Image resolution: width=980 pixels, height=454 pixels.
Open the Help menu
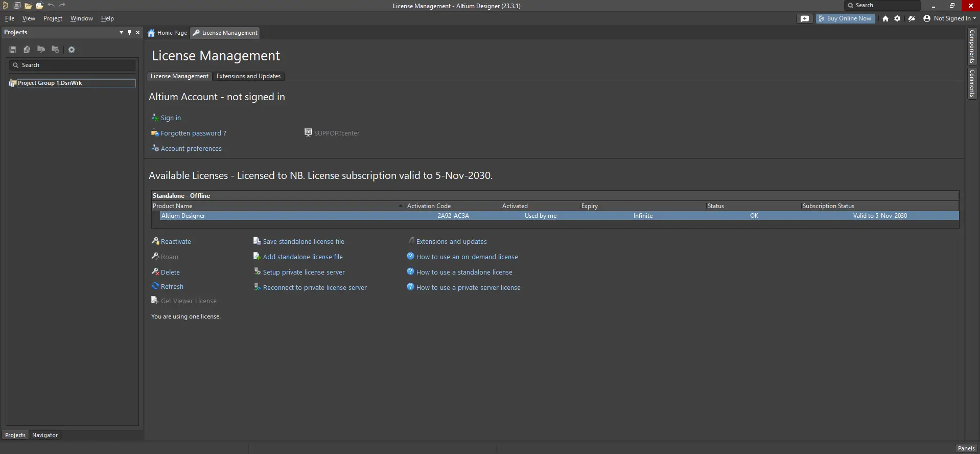(107, 18)
